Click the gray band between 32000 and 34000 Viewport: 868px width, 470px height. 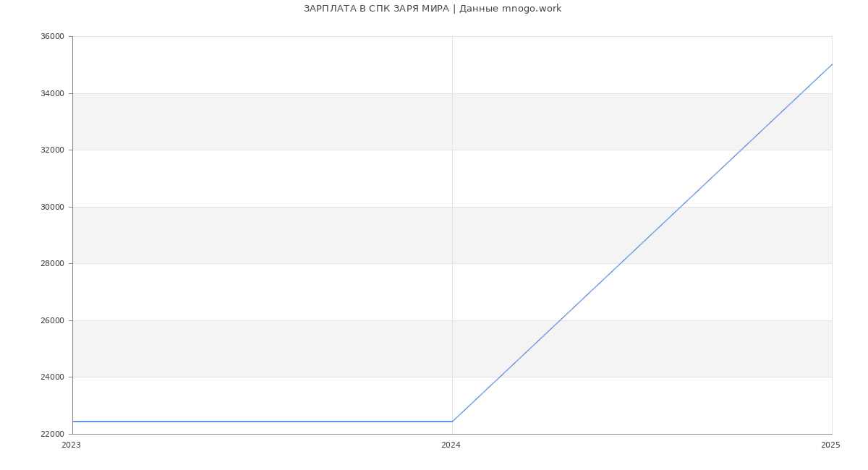pos(289,121)
